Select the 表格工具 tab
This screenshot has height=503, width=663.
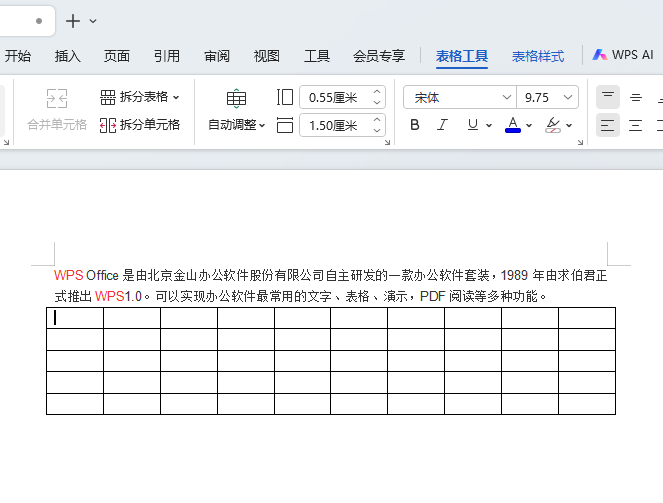[x=462, y=56]
